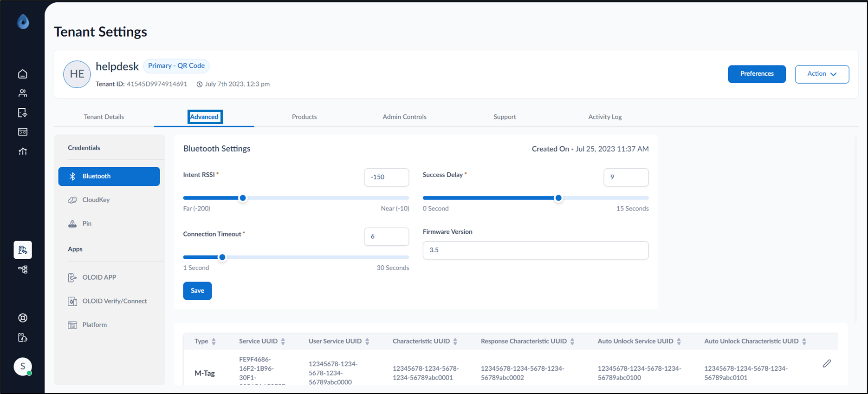Open the Support tab
Screen dimensions: 868x394
(505, 117)
